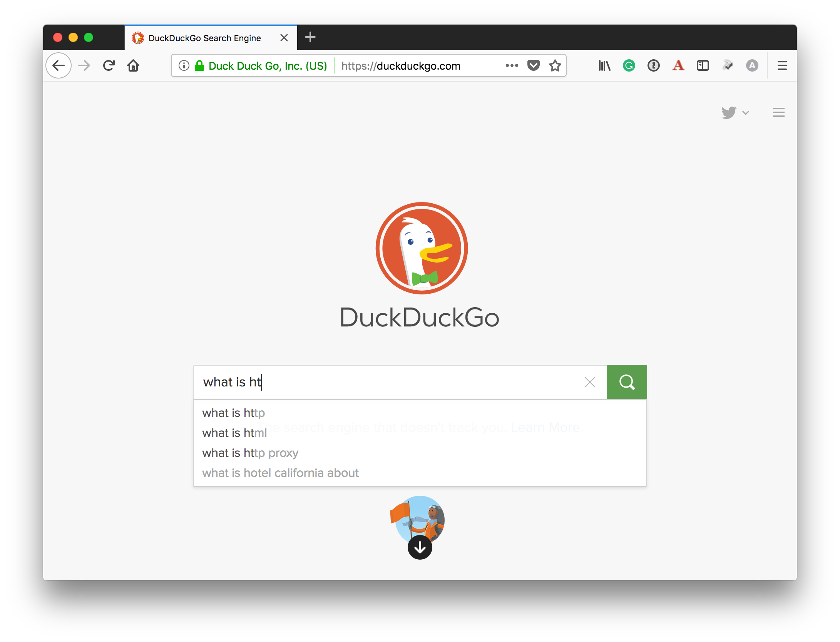Save page to Pocket
The height and width of the screenshot is (642, 840).
pos(533,66)
